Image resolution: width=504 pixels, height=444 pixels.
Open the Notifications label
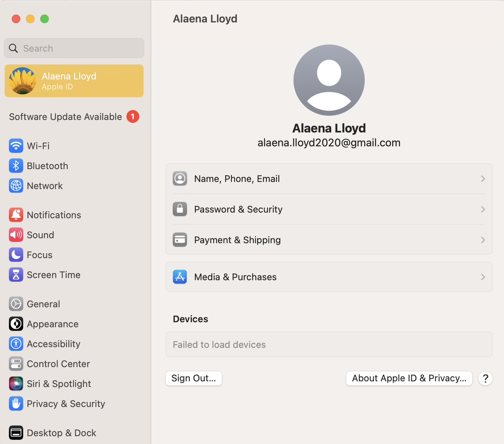coord(54,215)
